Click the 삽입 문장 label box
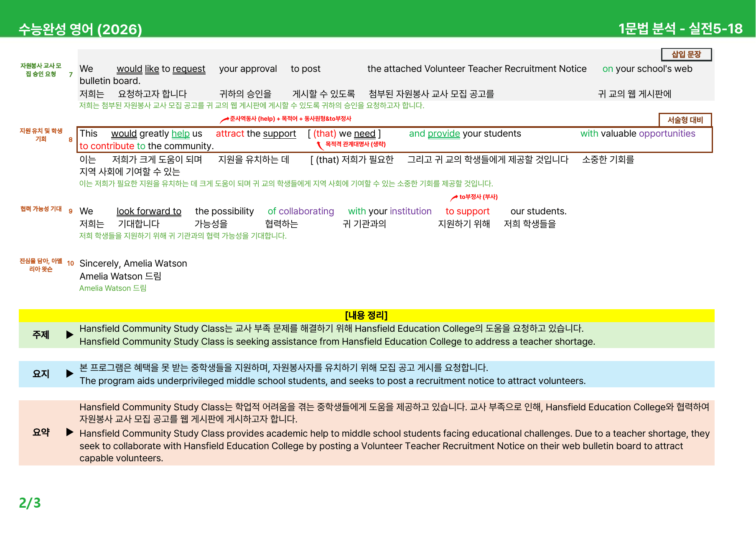Image resolution: width=756 pixels, height=534 pixels. 686,54
